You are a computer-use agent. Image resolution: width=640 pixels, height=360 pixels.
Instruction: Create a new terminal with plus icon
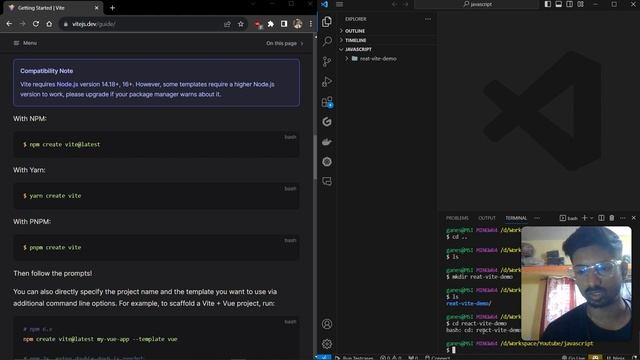click(584, 218)
